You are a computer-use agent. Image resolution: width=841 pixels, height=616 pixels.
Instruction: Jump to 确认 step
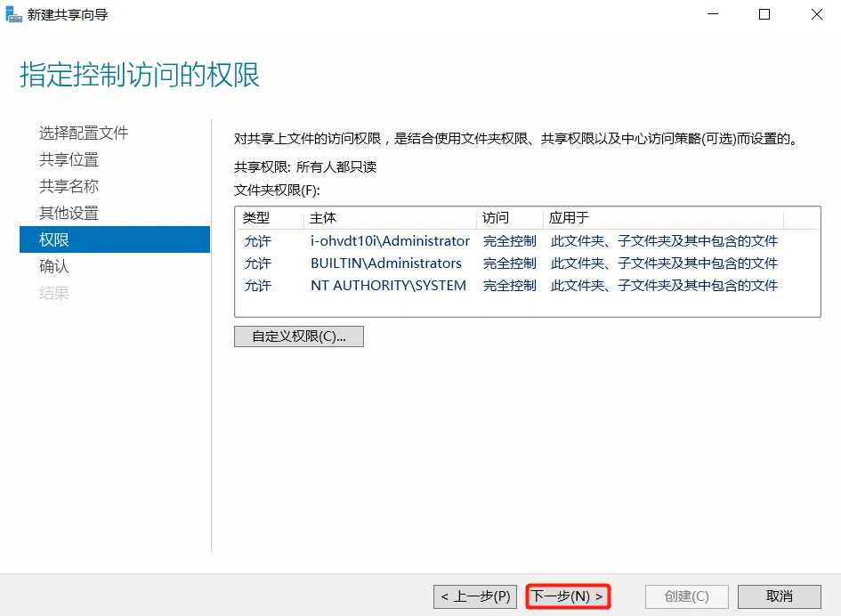click(54, 266)
